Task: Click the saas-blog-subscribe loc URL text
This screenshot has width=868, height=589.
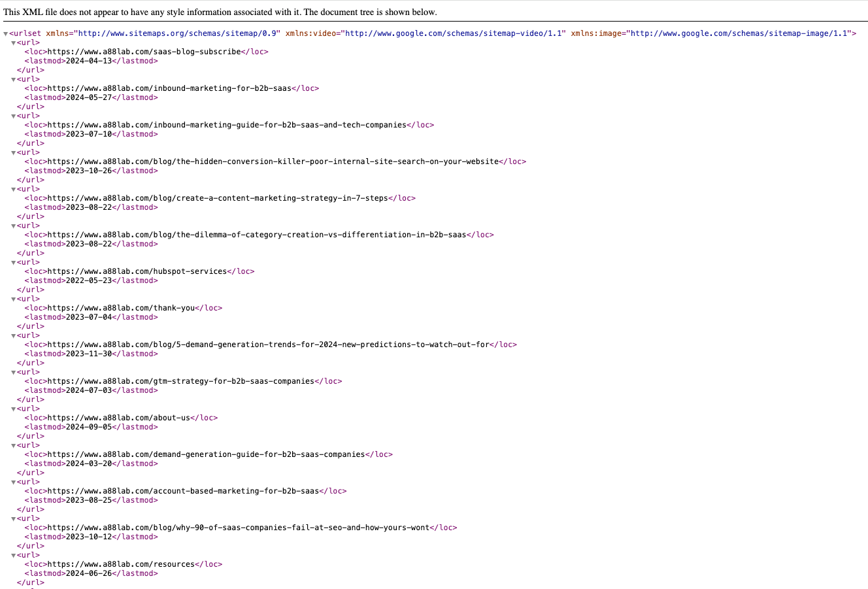Action: coord(144,52)
